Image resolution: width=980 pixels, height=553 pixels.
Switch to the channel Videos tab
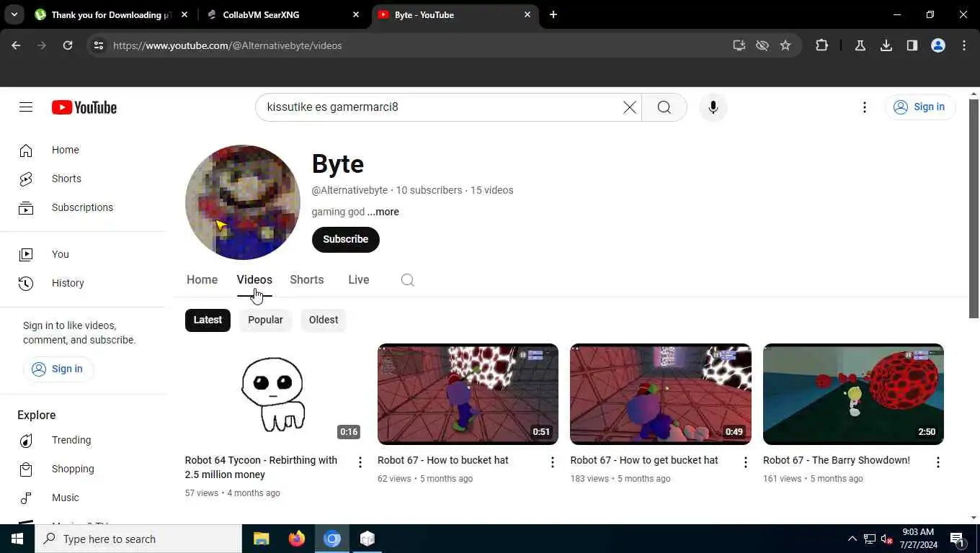click(x=254, y=280)
